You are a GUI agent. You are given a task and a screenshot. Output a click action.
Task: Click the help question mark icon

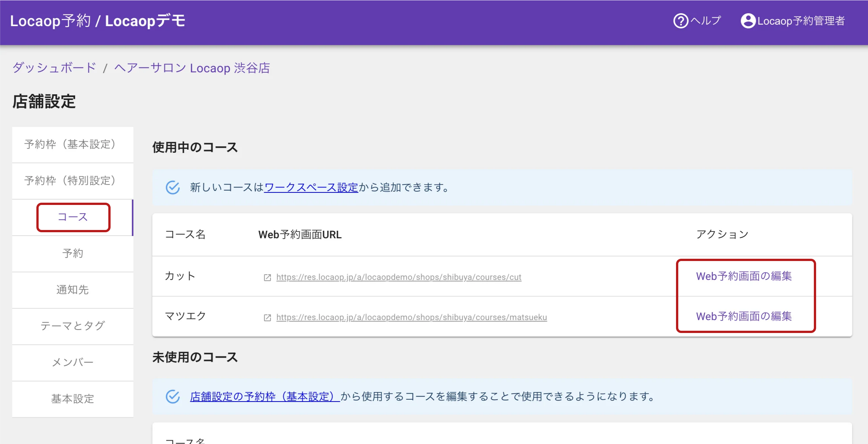coord(681,21)
